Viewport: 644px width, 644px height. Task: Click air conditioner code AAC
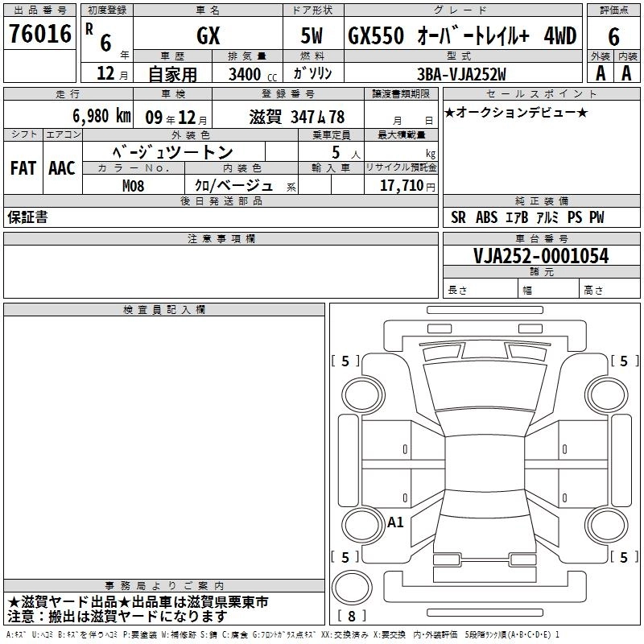pos(62,168)
